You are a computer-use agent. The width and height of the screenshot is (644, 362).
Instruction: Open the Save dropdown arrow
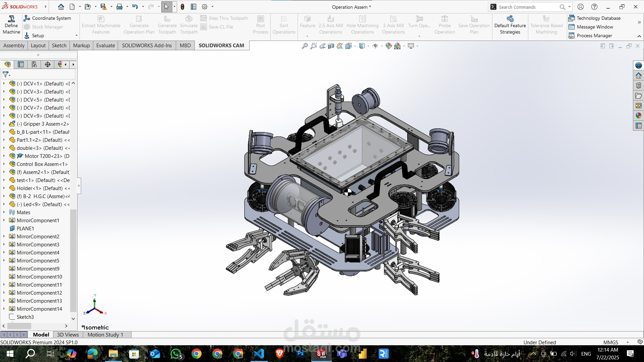click(111, 7)
